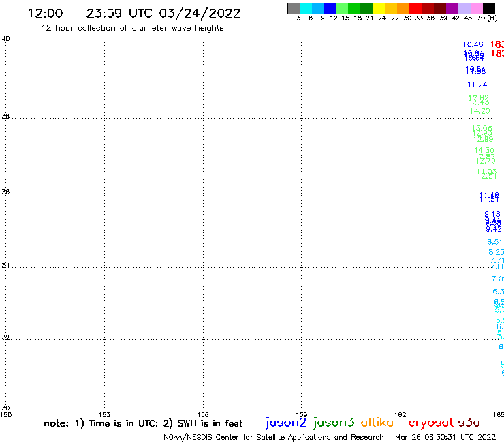This screenshot has width=504, height=443.
Task: Click the subtitle '12 hour collection of altimeter wave heights'
Action: [132, 29]
